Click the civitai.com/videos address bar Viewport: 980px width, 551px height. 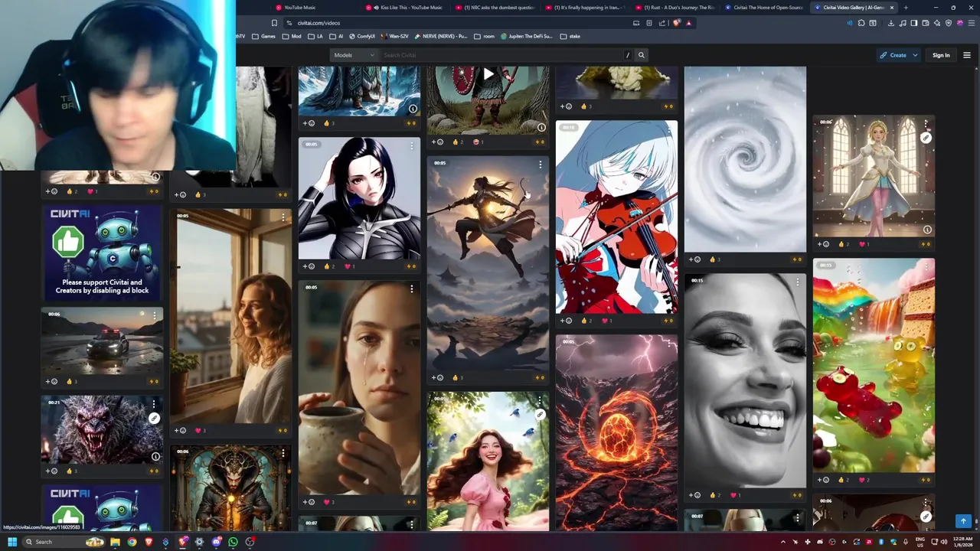tap(459, 23)
